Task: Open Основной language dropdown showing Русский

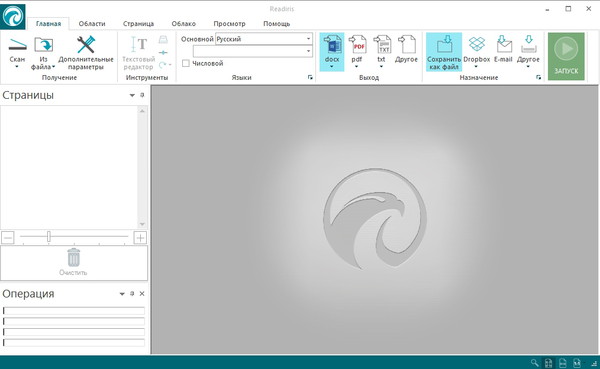Action: click(x=264, y=39)
